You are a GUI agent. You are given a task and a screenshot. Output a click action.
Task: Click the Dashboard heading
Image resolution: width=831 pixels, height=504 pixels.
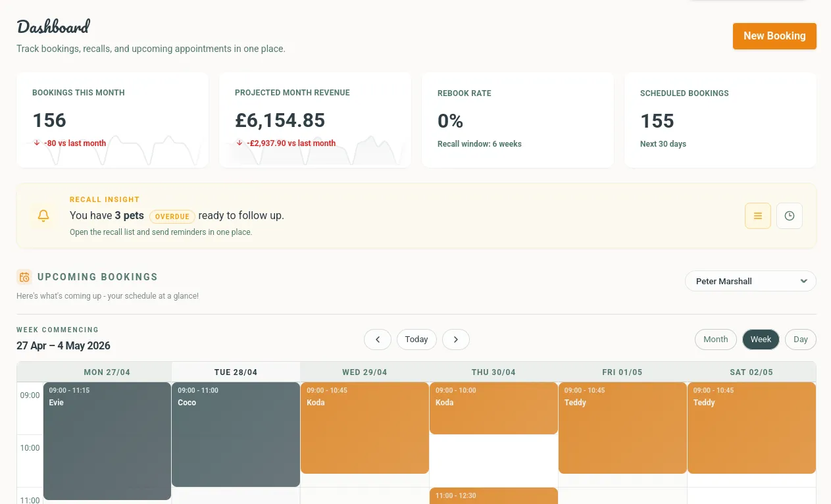tap(53, 27)
